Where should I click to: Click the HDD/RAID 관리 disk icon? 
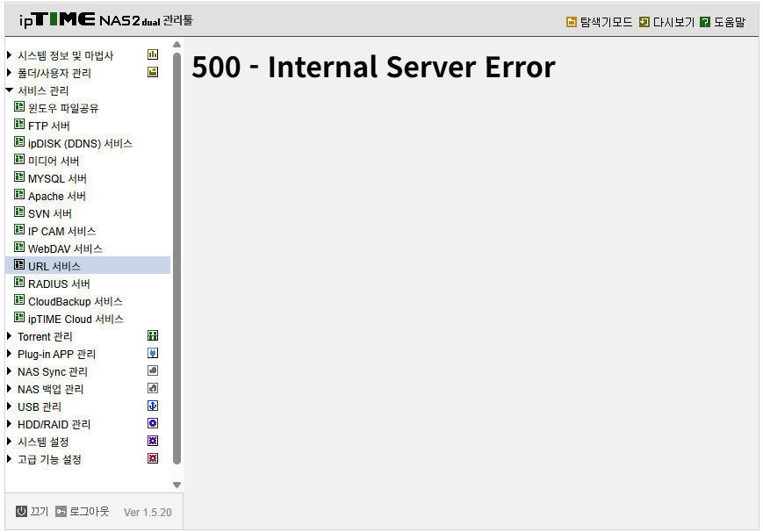click(153, 423)
